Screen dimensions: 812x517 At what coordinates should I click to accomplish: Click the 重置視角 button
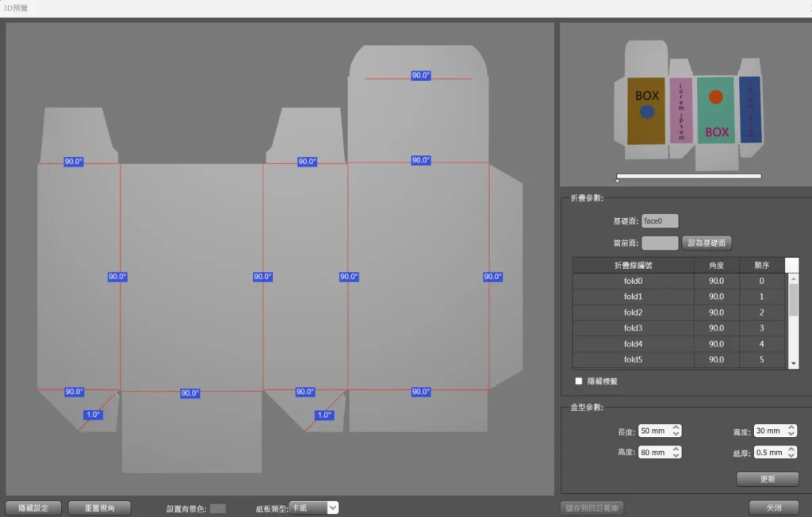click(99, 507)
